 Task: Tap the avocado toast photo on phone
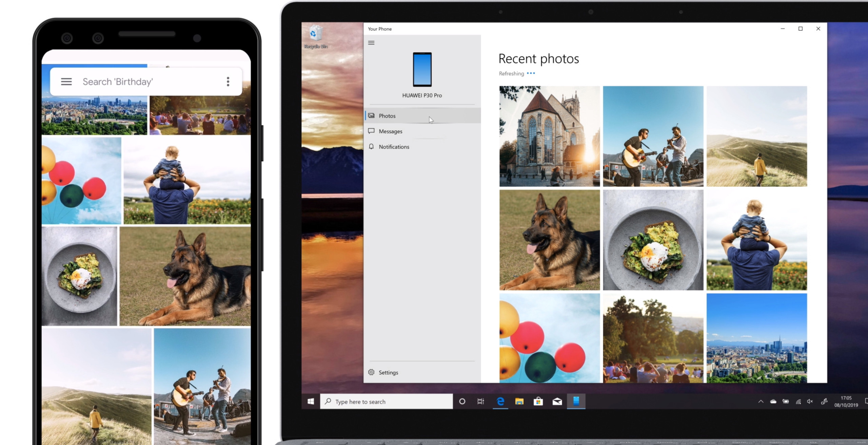coord(79,276)
